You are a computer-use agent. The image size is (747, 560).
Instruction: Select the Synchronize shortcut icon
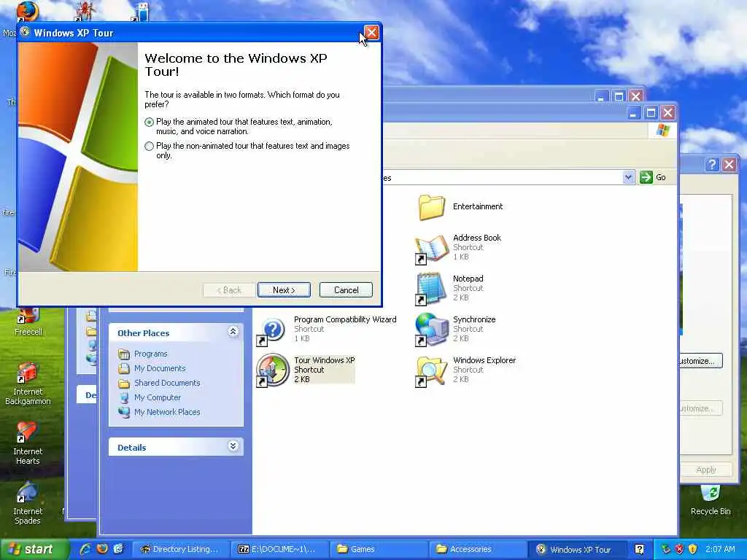(431, 330)
